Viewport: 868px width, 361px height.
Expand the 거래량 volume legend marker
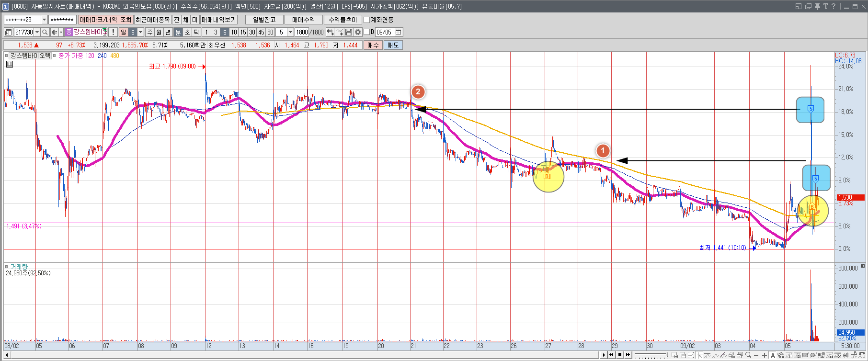tap(7, 266)
